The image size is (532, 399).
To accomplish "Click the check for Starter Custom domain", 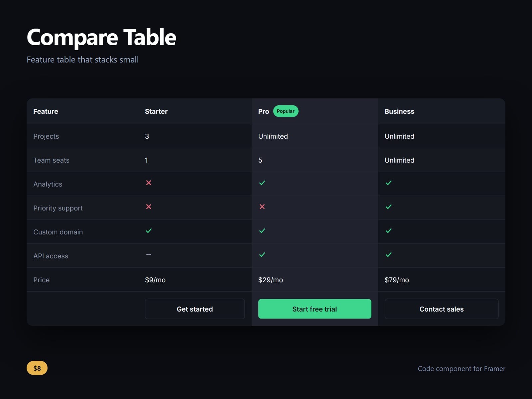I will click(149, 231).
